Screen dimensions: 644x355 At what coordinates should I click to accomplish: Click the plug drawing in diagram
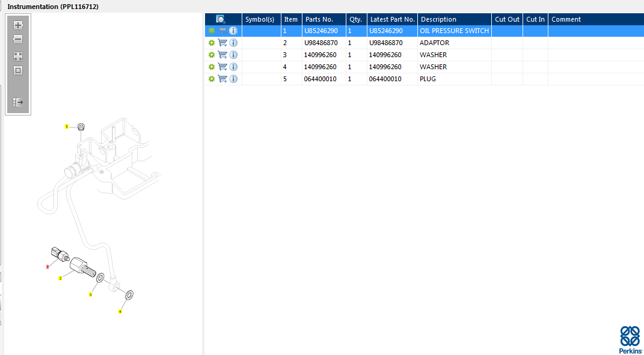click(81, 126)
